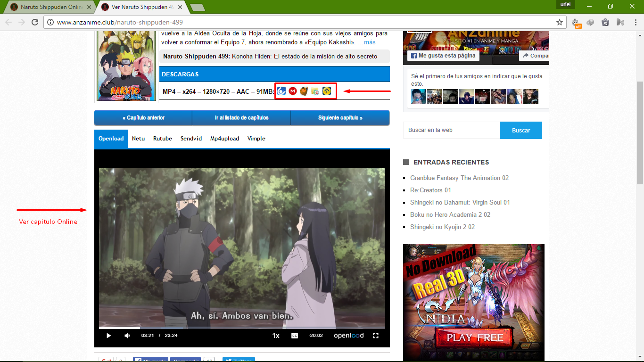
Task: Toggle the flame extension marked off
Action: (576, 23)
